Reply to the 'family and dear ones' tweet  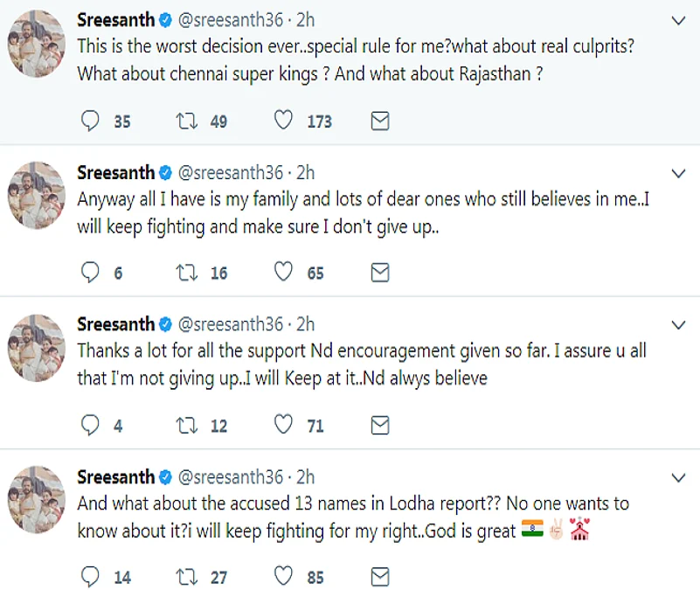(91, 274)
